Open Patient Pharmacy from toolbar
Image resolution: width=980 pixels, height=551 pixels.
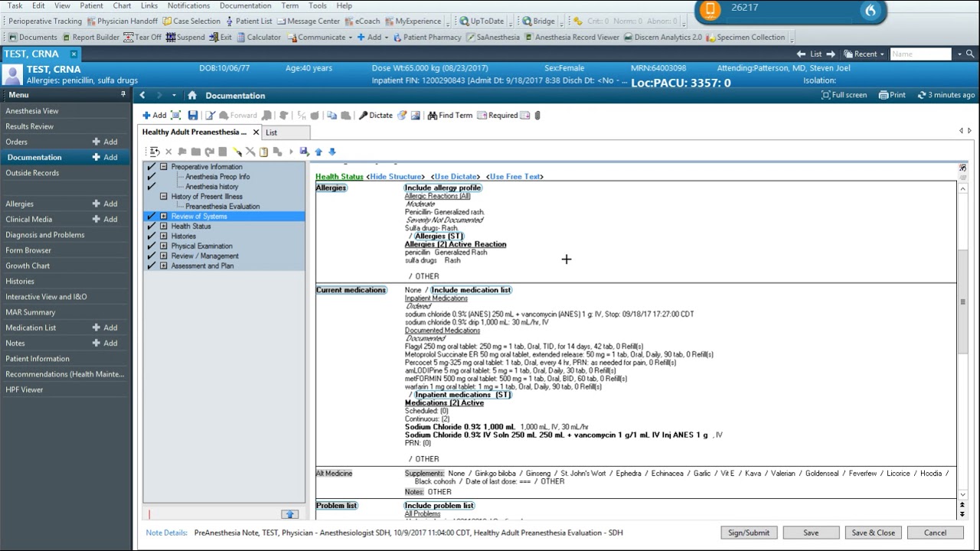click(426, 37)
